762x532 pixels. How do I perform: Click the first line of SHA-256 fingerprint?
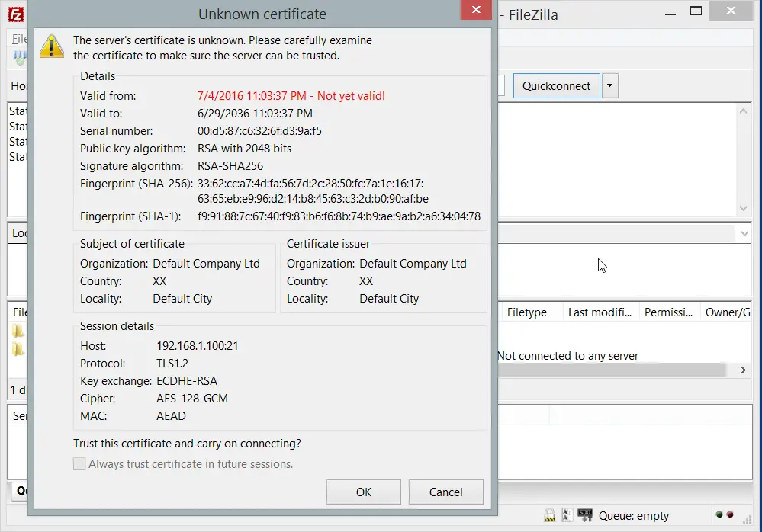(310, 184)
